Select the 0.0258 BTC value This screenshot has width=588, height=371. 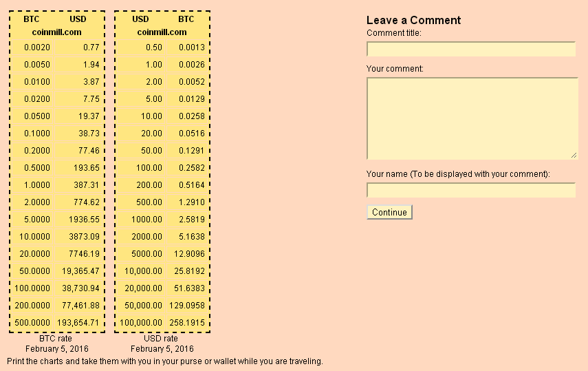pos(192,116)
